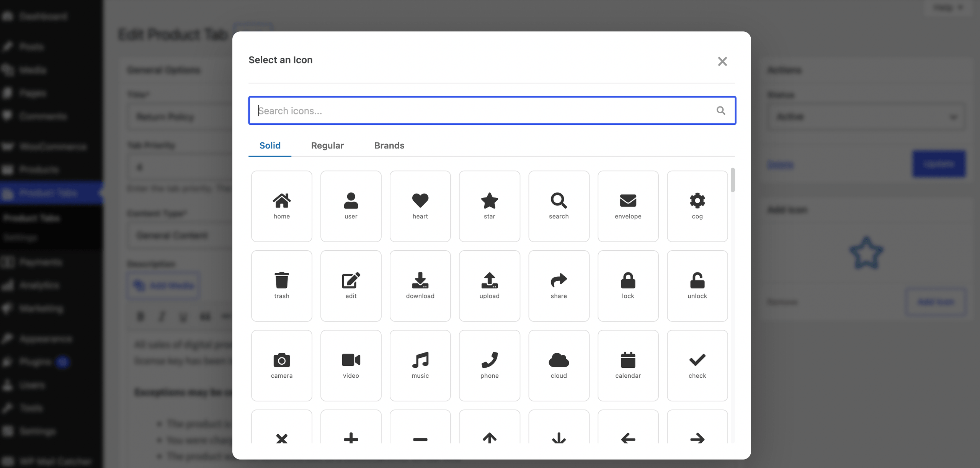The image size is (980, 468).
Task: Open the Brands icon tab
Action: click(x=389, y=145)
